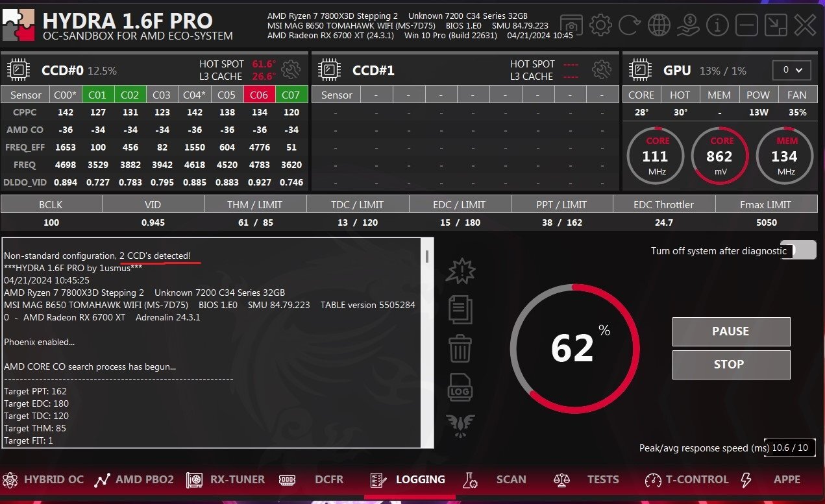Open the info icon
The height and width of the screenshot is (504, 825).
pos(717,26)
